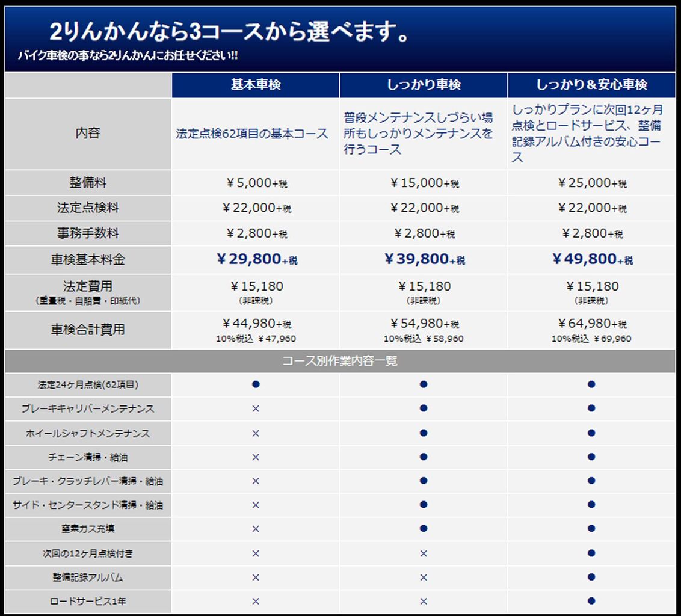Click the ￥39,800+税 basic price

pos(424,259)
